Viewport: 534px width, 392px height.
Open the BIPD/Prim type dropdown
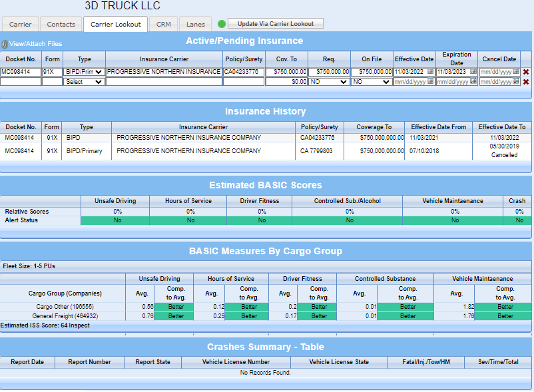(84, 72)
